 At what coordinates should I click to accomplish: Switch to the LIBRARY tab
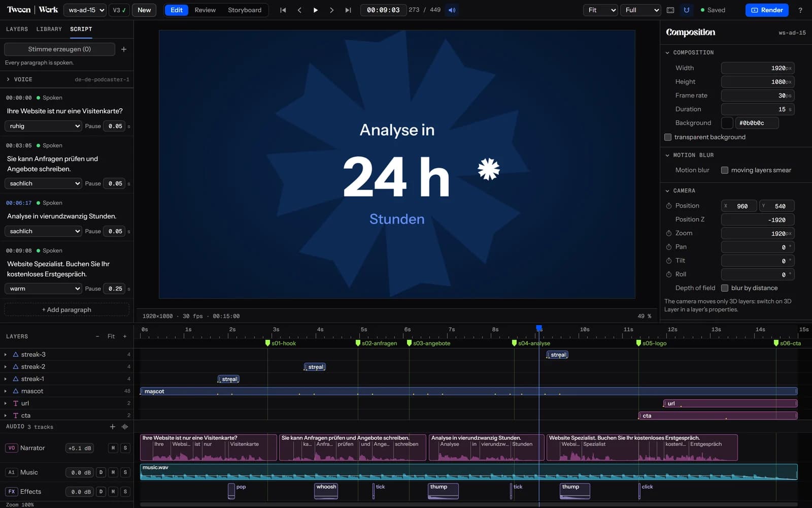49,29
